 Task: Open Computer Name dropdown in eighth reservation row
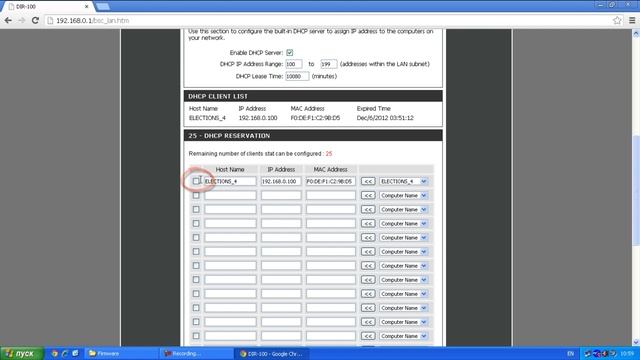point(404,280)
